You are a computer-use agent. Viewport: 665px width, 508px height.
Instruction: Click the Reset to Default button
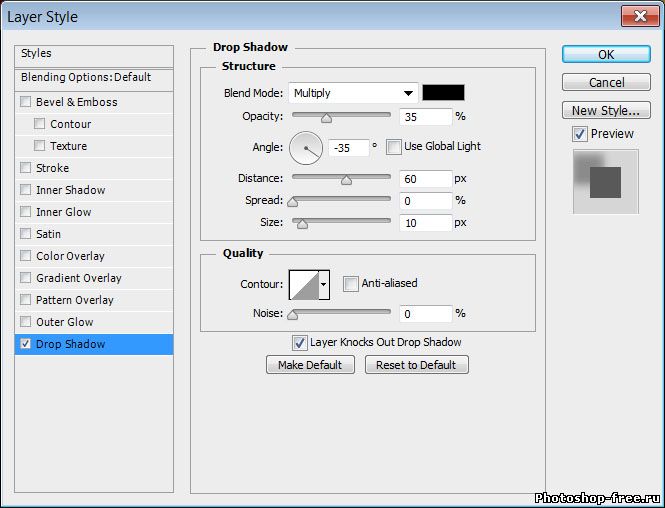coord(416,365)
